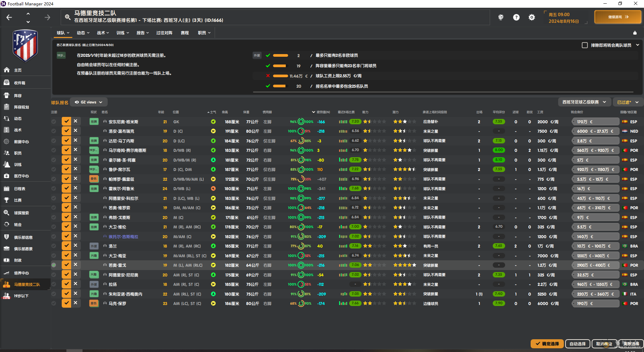Go forward with the right arrow

click(47, 17)
